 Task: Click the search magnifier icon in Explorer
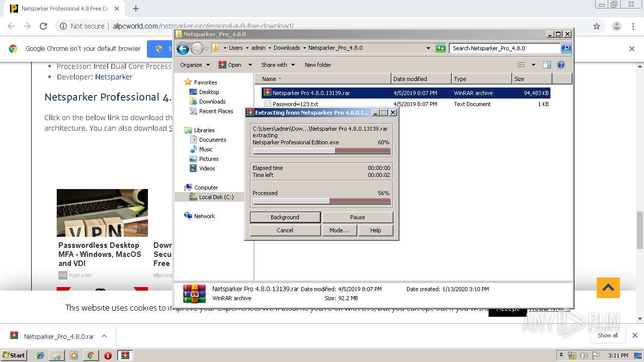(x=566, y=48)
